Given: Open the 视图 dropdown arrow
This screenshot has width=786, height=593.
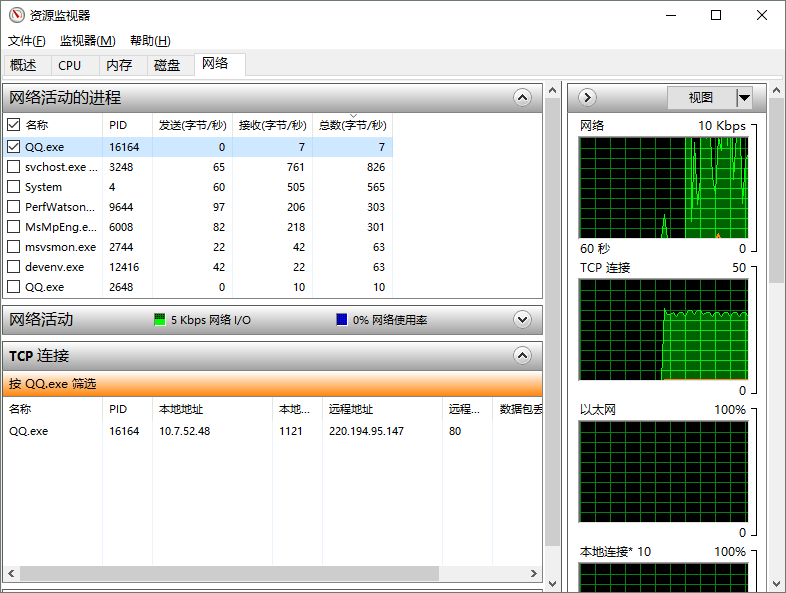Looking at the screenshot, I should 744,97.
